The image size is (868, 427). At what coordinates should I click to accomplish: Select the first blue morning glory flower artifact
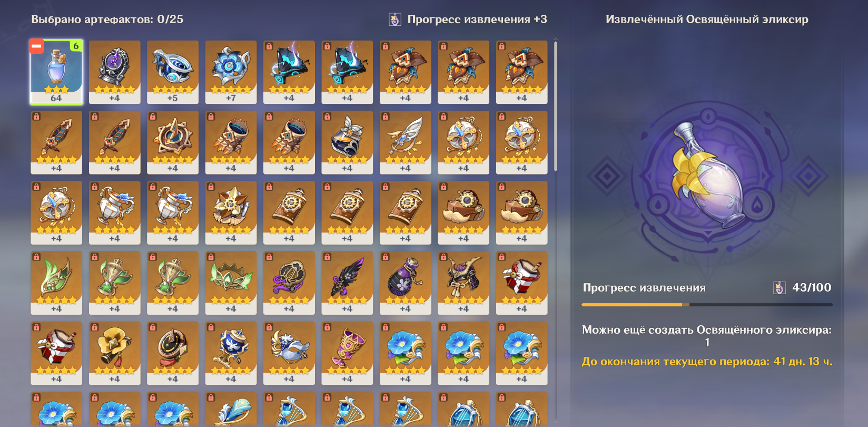click(x=405, y=353)
